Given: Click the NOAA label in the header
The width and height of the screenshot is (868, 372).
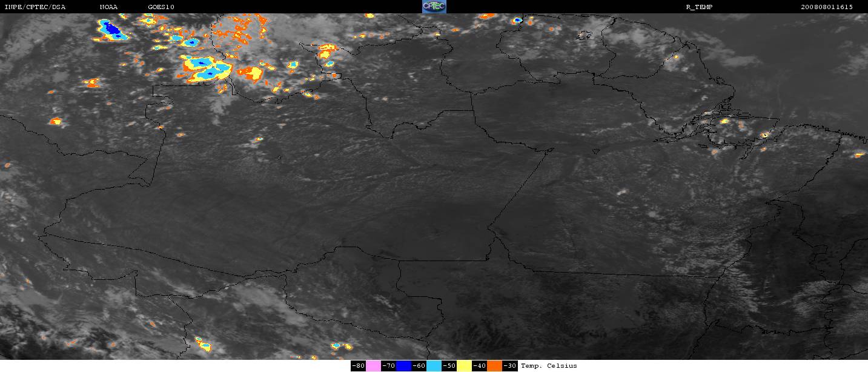Looking at the screenshot, I should pos(108,7).
